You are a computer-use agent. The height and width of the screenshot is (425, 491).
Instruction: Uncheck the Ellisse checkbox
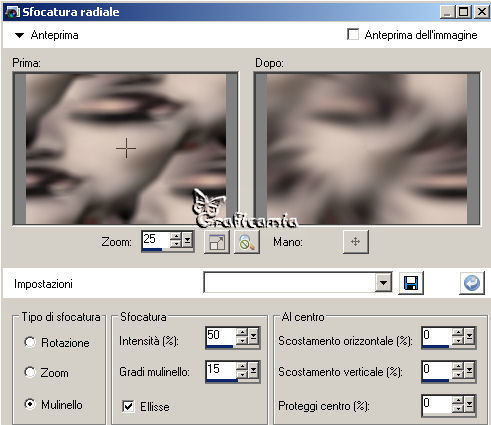[x=129, y=406]
